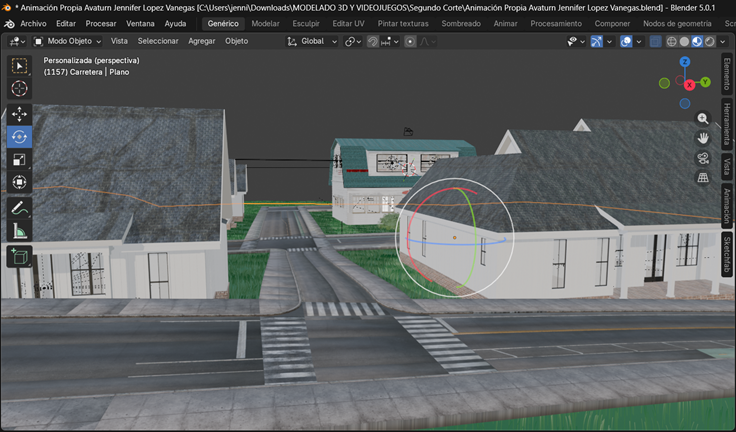Open the Modo Objeto mode dropdown
Screen dimensions: 736x432
tap(68, 41)
